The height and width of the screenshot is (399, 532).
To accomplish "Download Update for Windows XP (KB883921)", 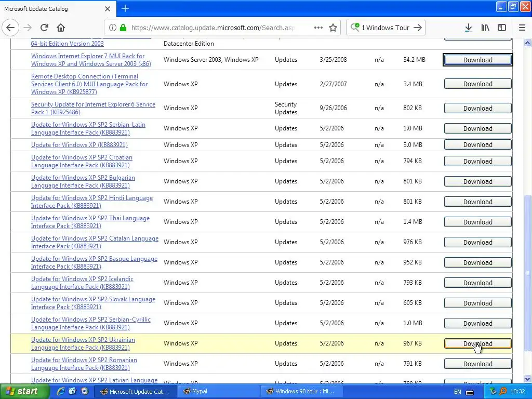I will 477,145.
